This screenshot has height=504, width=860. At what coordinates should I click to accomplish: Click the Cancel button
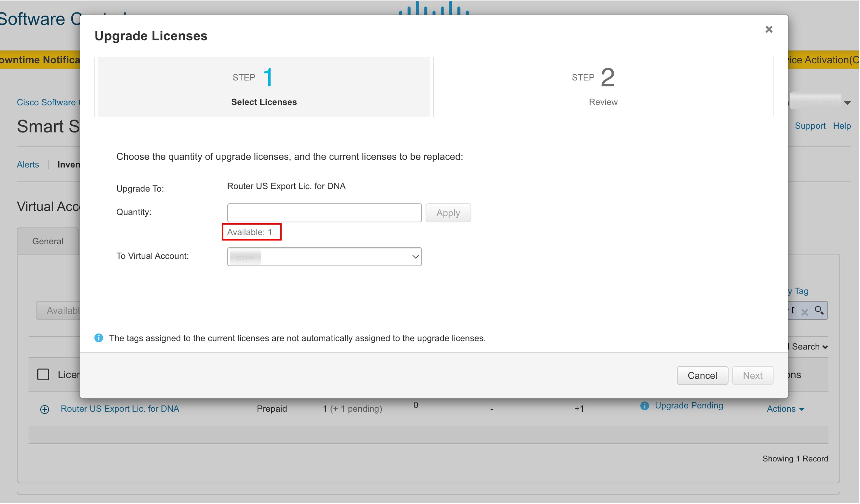click(x=702, y=375)
